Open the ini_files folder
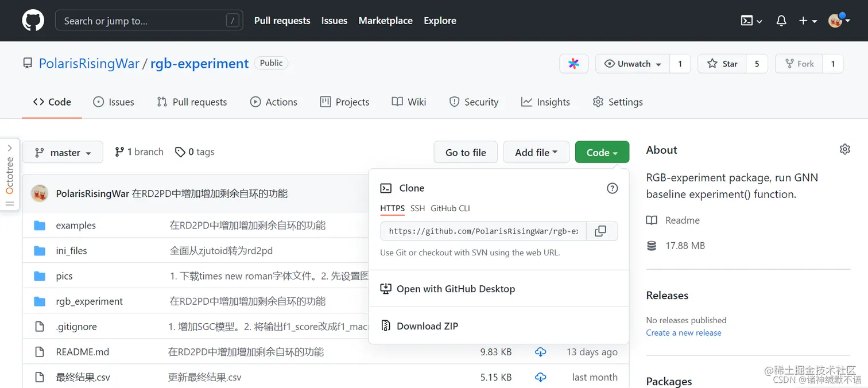Screen dimensions: 868x388 [71, 251]
